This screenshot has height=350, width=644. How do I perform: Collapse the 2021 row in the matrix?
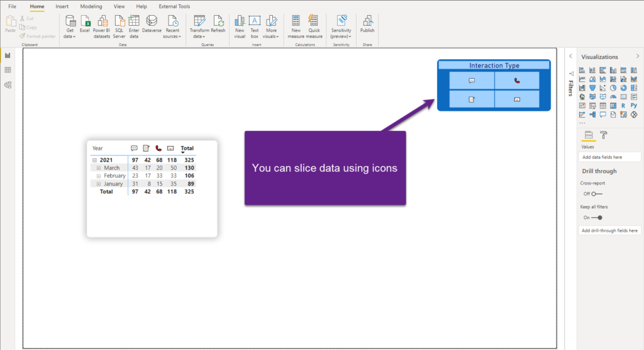94,160
